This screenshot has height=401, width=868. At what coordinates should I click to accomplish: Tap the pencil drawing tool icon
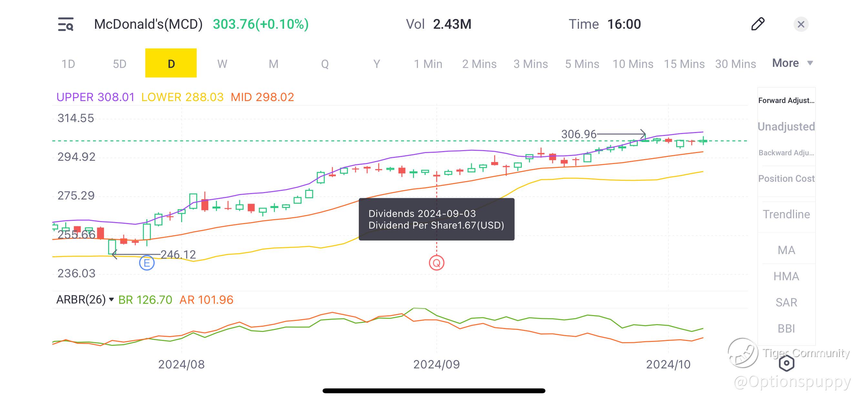tap(758, 24)
